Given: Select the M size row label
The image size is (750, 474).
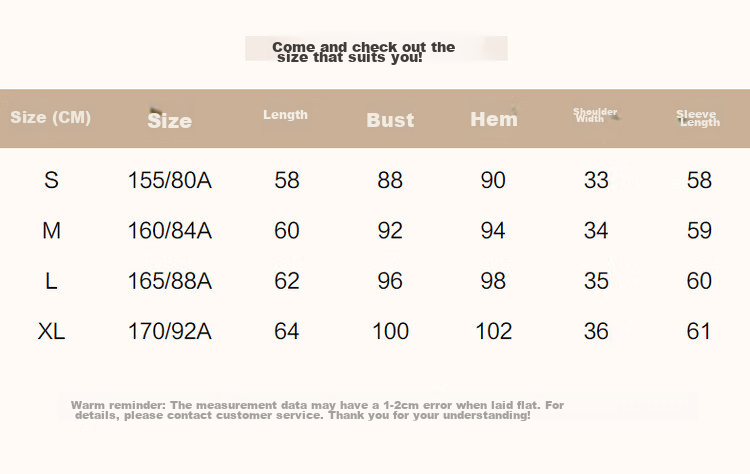Looking at the screenshot, I should [x=51, y=231].
